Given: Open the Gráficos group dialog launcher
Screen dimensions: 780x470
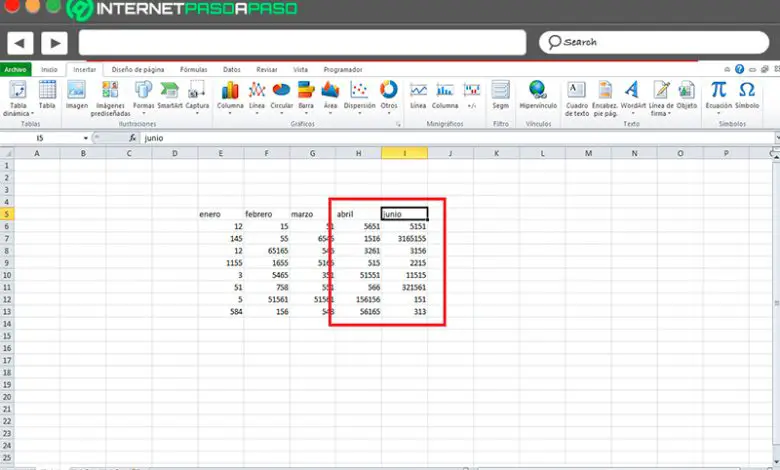Looking at the screenshot, I should 398,124.
